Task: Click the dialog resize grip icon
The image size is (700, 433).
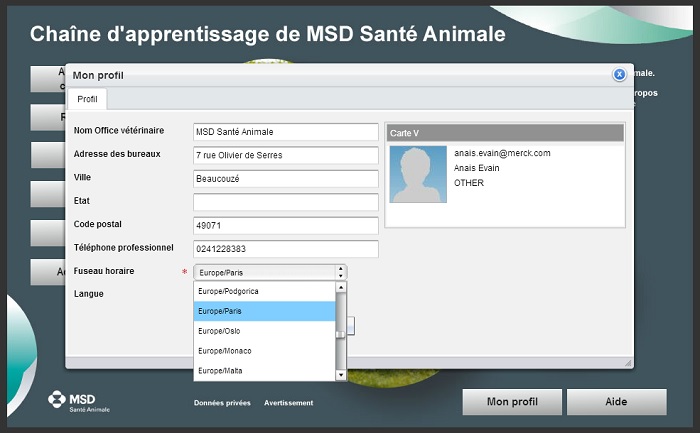Action: tap(628, 362)
